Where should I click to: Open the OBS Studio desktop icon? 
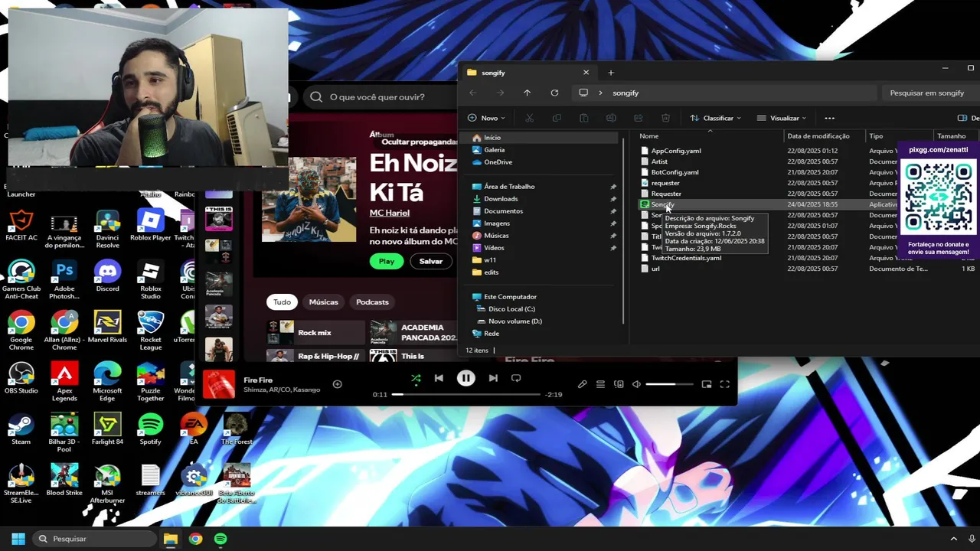pyautogui.click(x=21, y=378)
